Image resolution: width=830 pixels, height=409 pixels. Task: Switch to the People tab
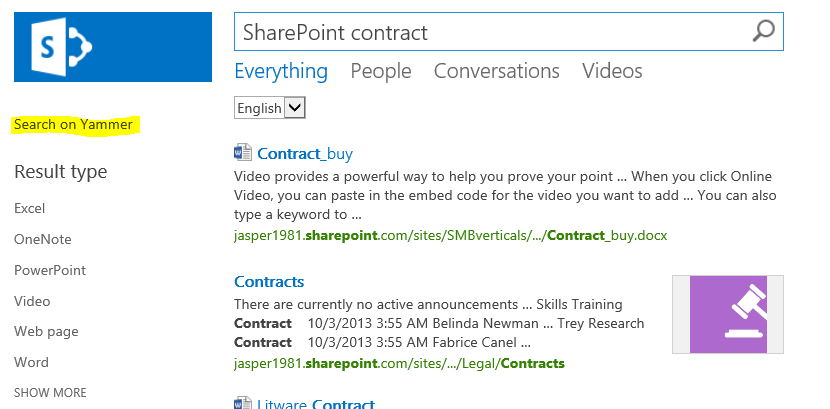click(x=381, y=71)
